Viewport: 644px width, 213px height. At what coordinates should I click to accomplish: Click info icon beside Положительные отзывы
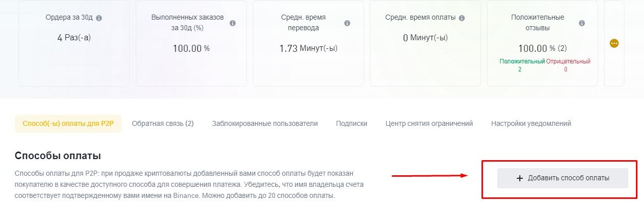click(x=582, y=23)
